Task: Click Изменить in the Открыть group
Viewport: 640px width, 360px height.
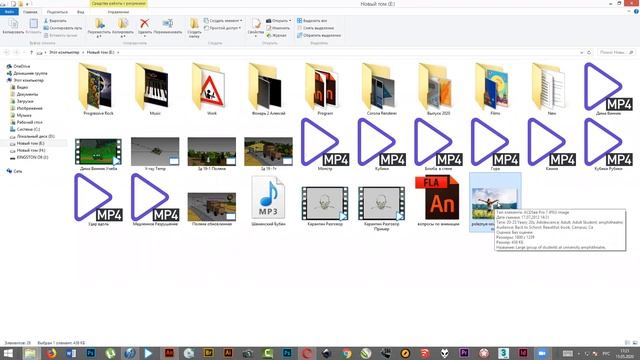Action: pos(278,28)
